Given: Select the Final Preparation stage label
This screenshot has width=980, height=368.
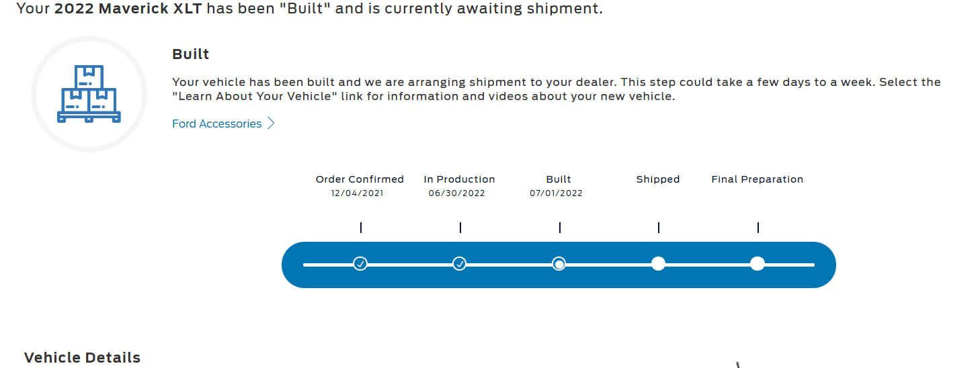Looking at the screenshot, I should tap(758, 179).
